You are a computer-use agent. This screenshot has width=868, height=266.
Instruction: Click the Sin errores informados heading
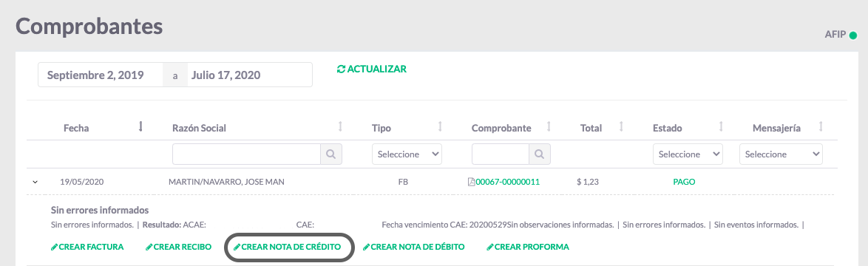tap(100, 210)
